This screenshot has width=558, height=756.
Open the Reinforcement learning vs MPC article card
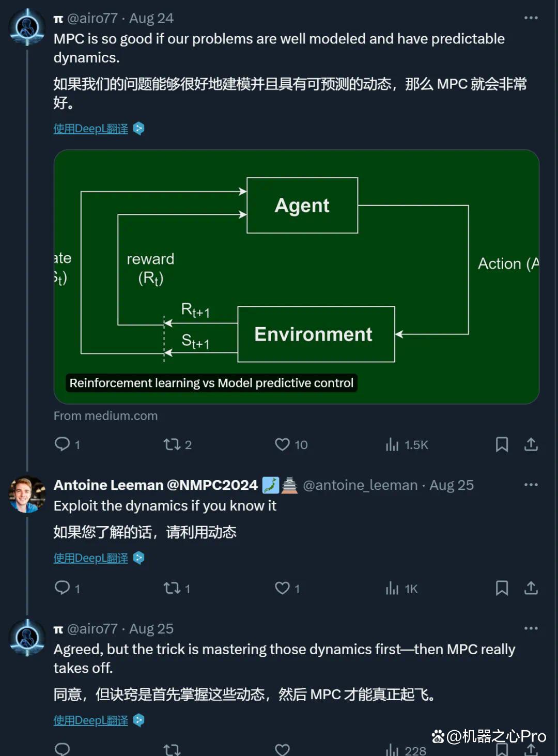[297, 277]
